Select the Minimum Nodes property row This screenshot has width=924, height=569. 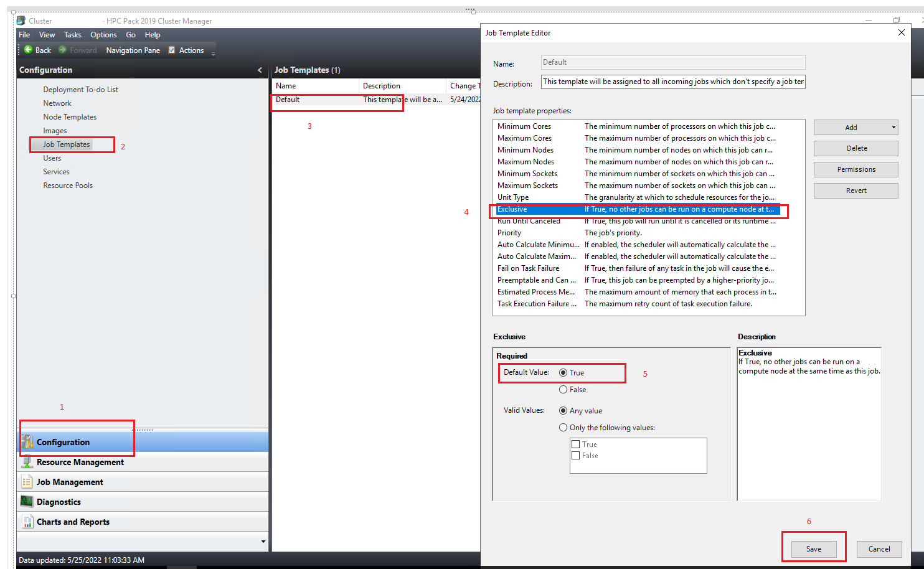636,150
